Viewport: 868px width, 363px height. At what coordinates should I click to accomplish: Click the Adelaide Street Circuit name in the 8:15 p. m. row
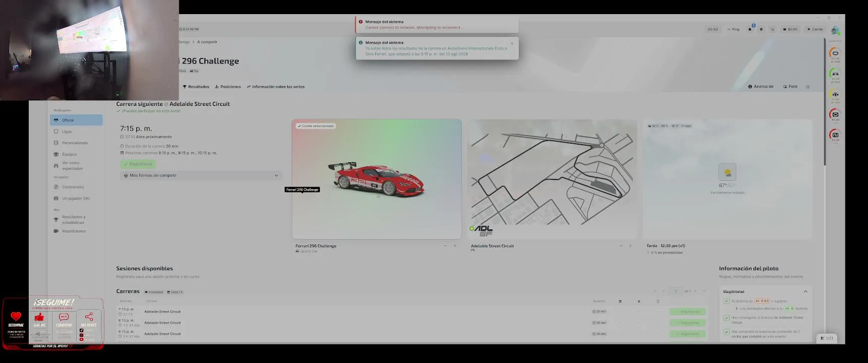click(162, 323)
